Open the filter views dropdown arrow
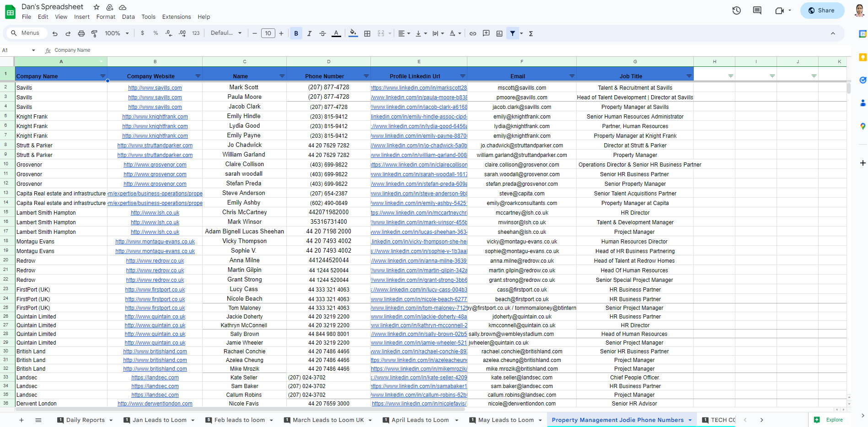 point(521,33)
